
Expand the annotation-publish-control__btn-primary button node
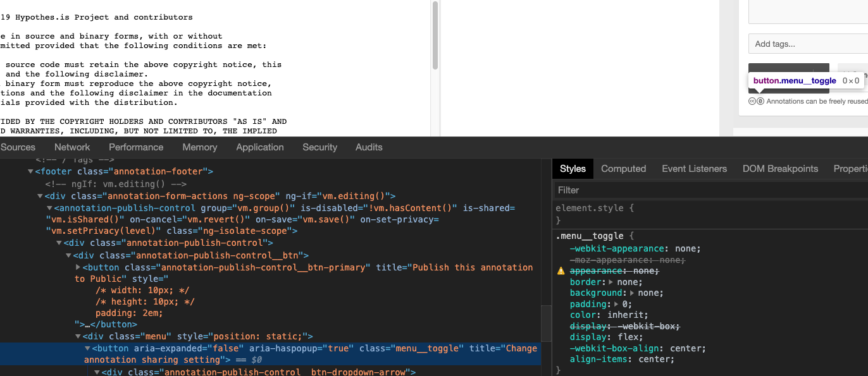[77, 267]
